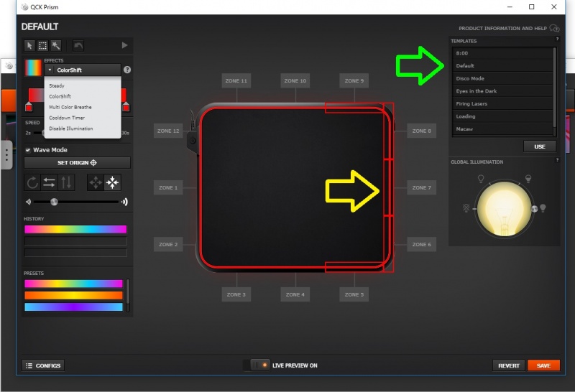Select the pink-yellow-blue rainbow preset

coord(73,284)
